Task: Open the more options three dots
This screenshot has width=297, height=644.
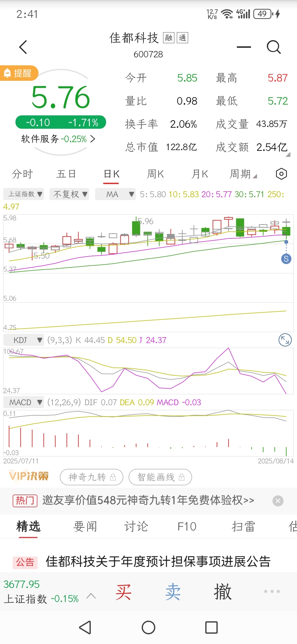Action: pyautogui.click(x=272, y=591)
